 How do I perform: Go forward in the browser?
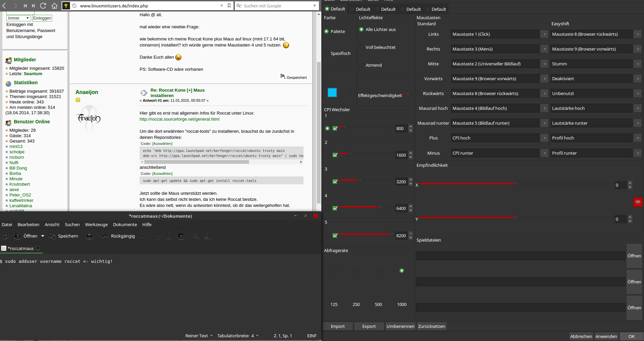tap(15, 6)
